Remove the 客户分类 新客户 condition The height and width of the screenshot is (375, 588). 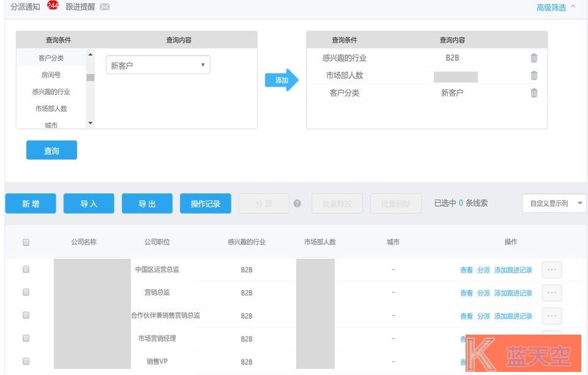pos(534,93)
